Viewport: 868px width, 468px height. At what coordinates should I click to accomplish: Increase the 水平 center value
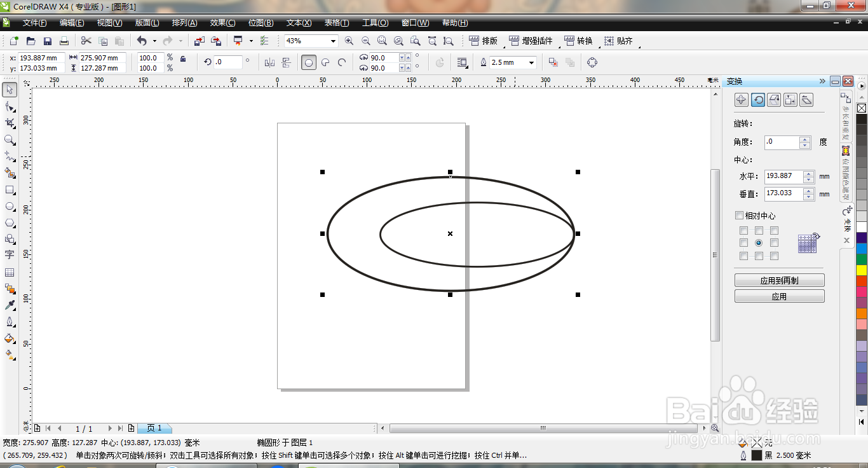[809, 173]
